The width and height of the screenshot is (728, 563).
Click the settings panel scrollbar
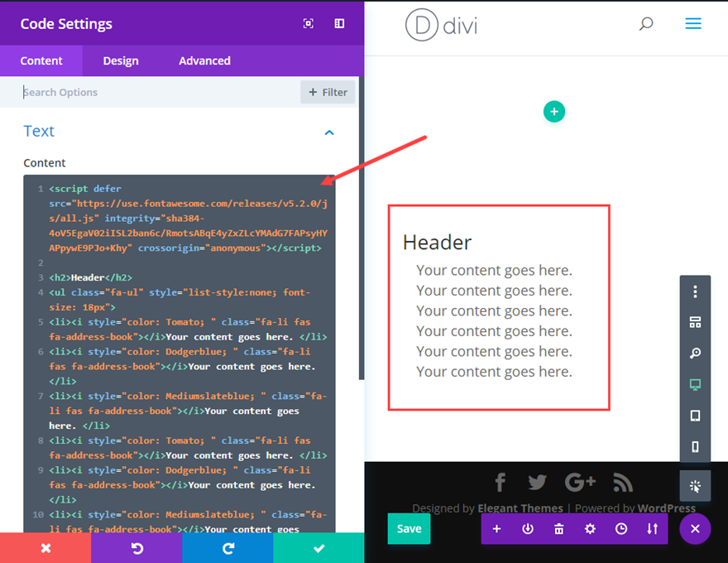click(x=362, y=228)
